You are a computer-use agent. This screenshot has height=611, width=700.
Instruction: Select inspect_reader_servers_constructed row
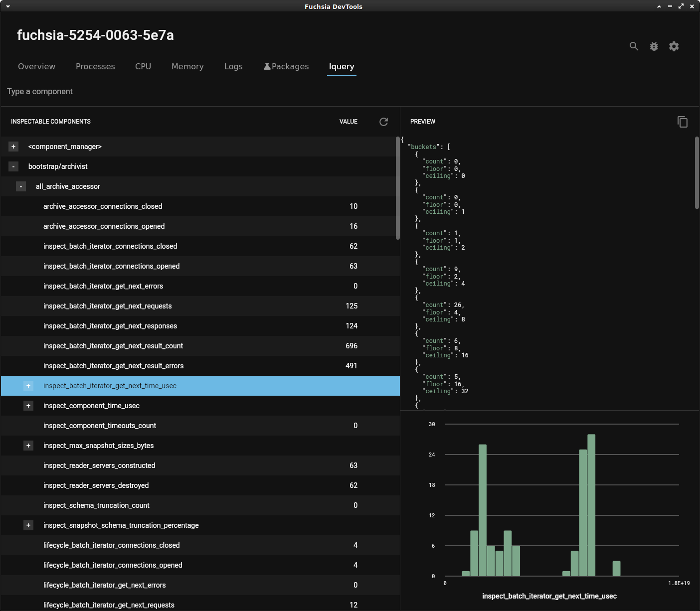coord(99,465)
